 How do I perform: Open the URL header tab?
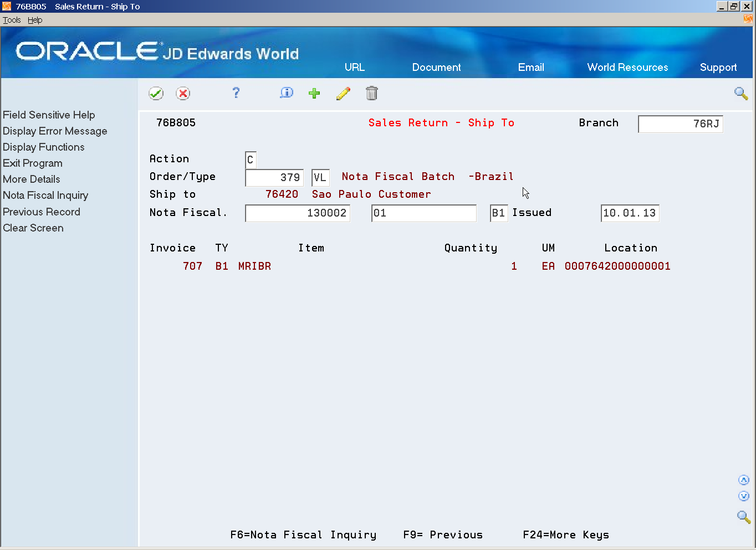pyautogui.click(x=355, y=67)
